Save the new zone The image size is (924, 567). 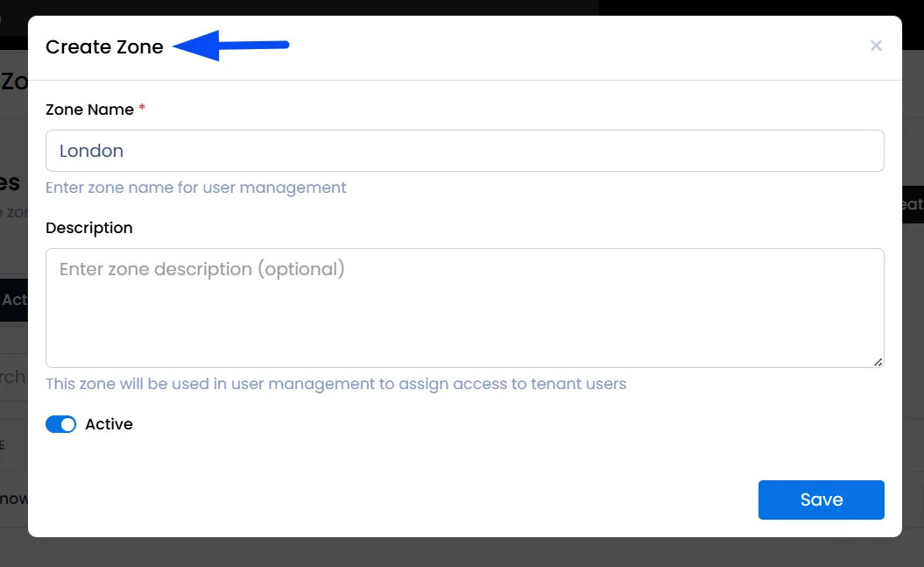pos(821,500)
